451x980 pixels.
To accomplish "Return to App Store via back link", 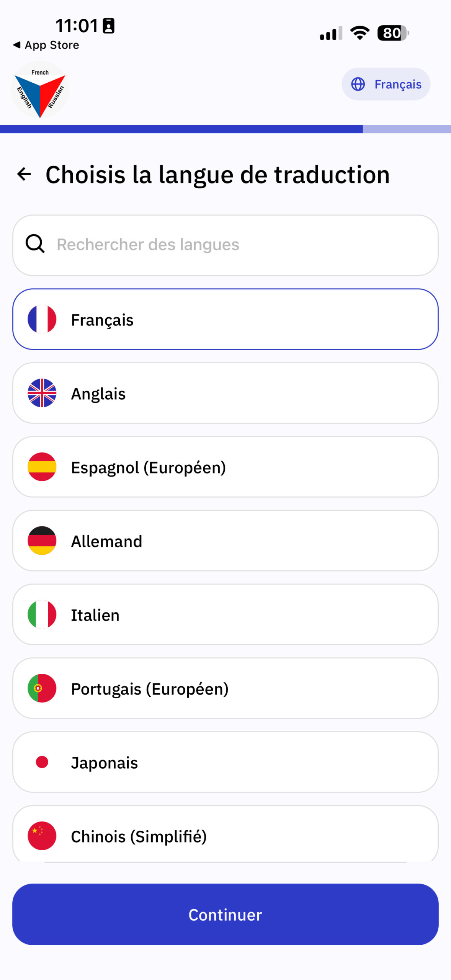I will click(46, 45).
